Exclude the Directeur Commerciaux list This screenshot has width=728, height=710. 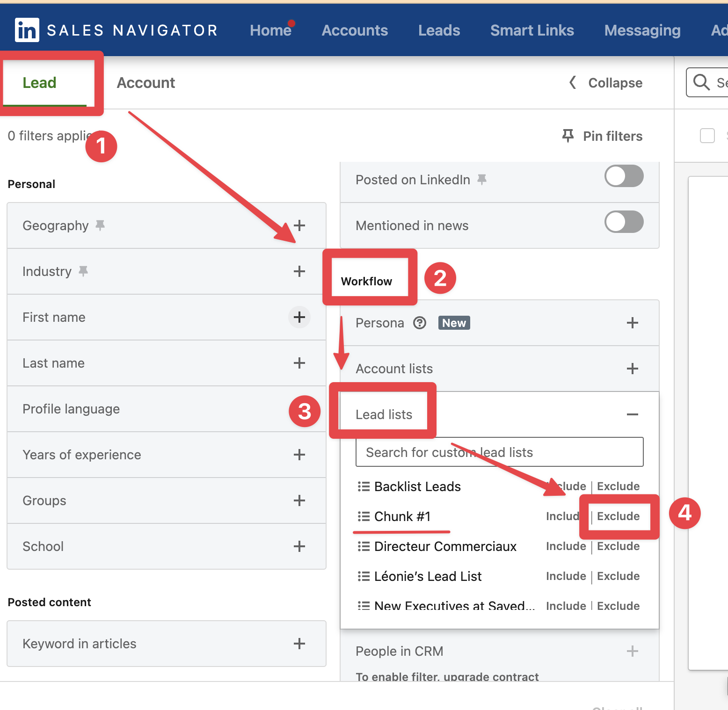click(618, 546)
